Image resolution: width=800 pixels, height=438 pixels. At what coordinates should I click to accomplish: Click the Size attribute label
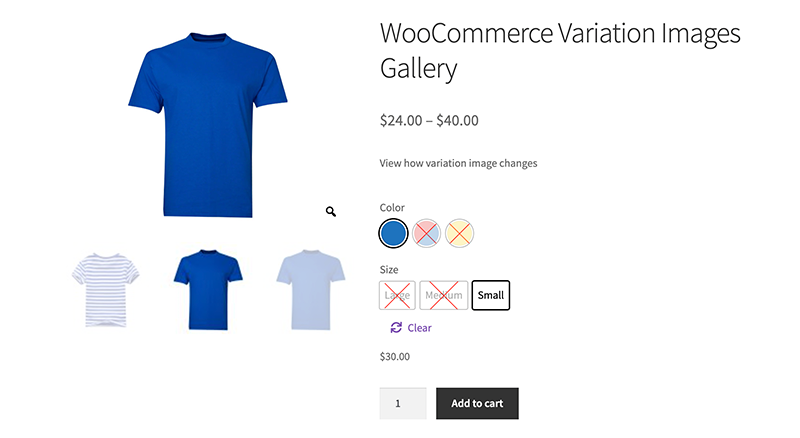point(389,270)
